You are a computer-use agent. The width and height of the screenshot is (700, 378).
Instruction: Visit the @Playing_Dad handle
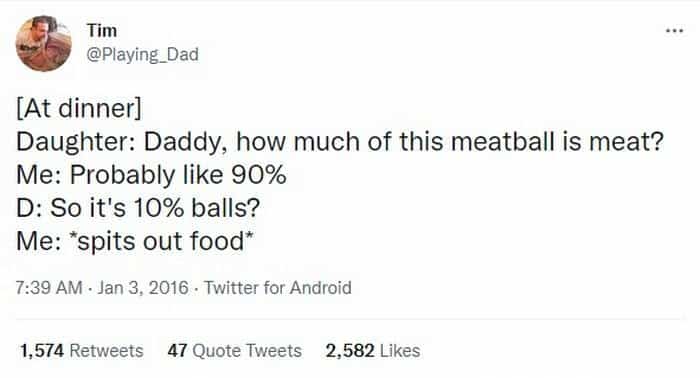142,54
